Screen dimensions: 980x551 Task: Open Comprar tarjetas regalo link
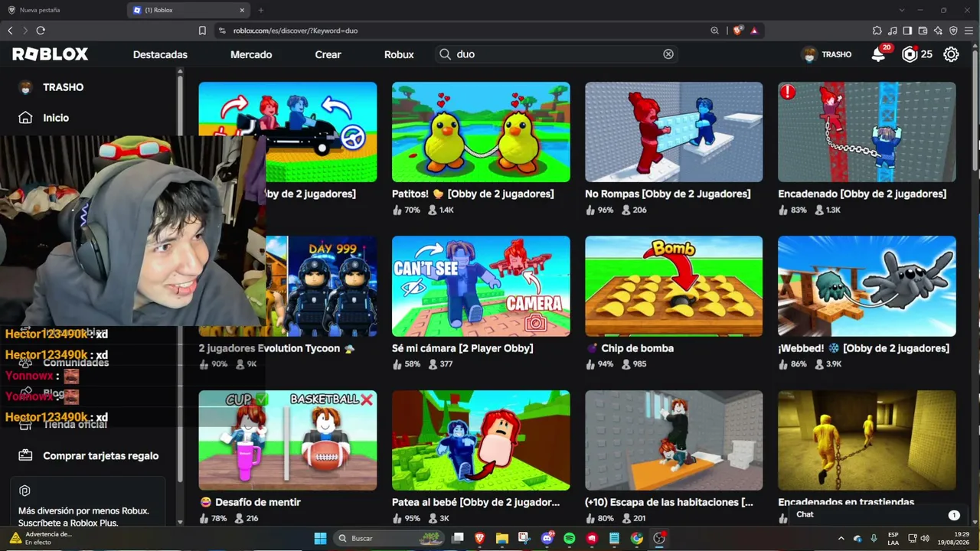pos(101,455)
